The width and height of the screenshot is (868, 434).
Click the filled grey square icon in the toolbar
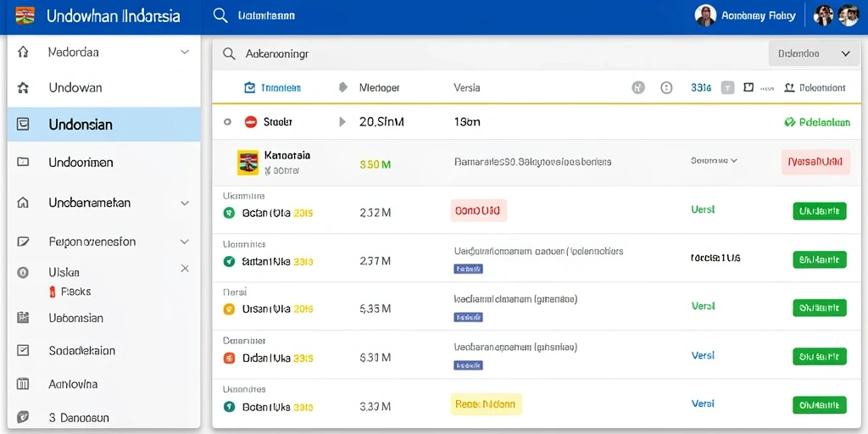728,87
